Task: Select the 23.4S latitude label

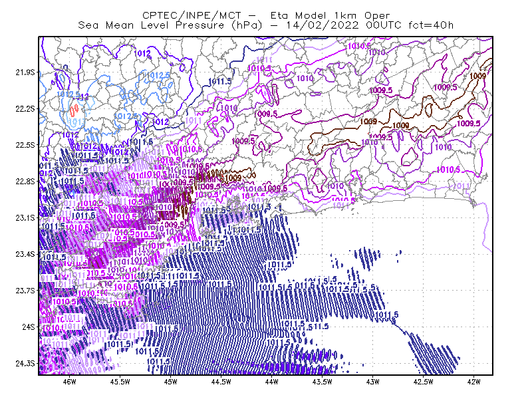Action: [25, 254]
